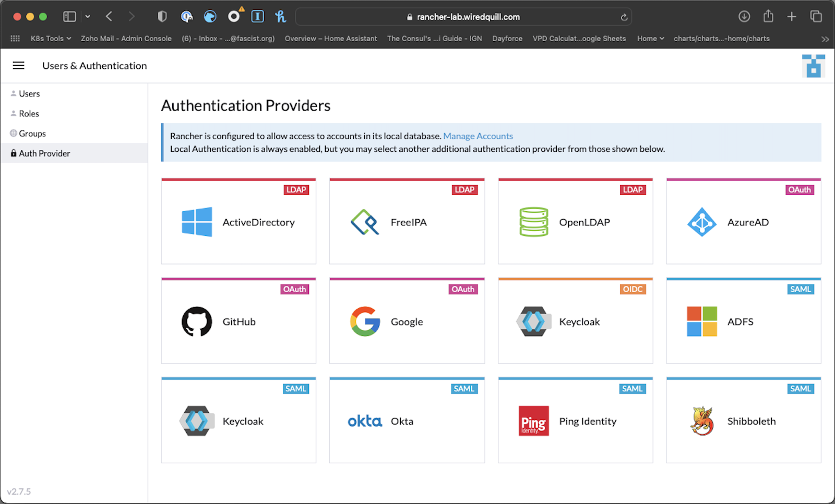The width and height of the screenshot is (835, 504).
Task: Expand the K8s Tools bookmark folder
Action: click(51, 39)
